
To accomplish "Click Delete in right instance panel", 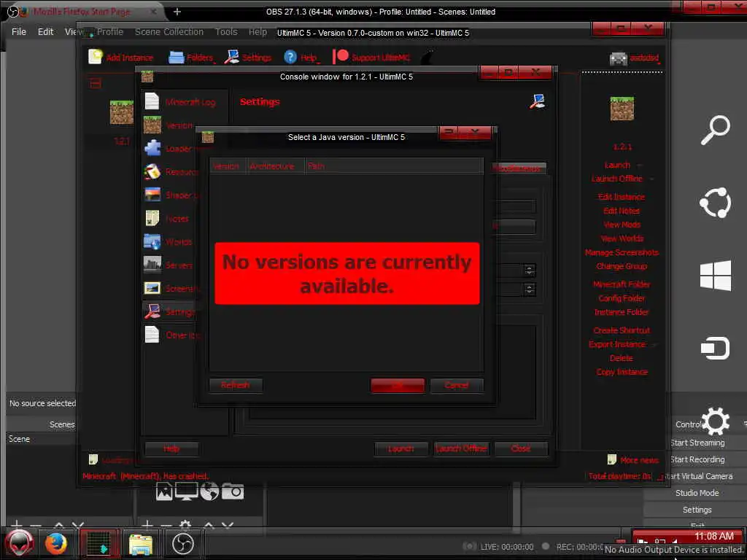I will (622, 357).
